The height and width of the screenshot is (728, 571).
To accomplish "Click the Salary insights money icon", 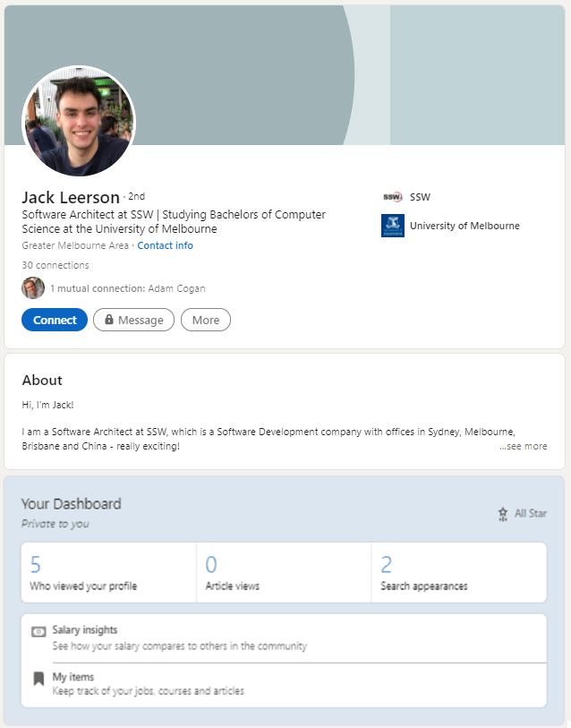I will click(38, 631).
